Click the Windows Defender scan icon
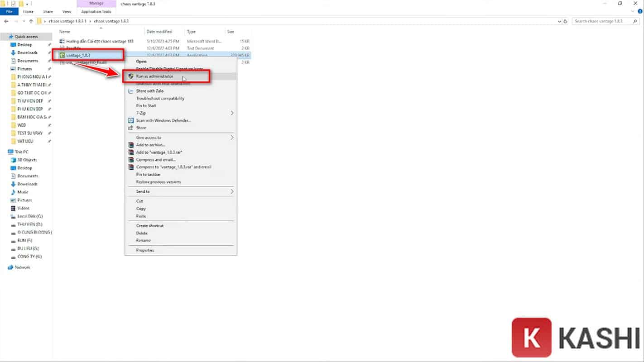 tap(131, 120)
